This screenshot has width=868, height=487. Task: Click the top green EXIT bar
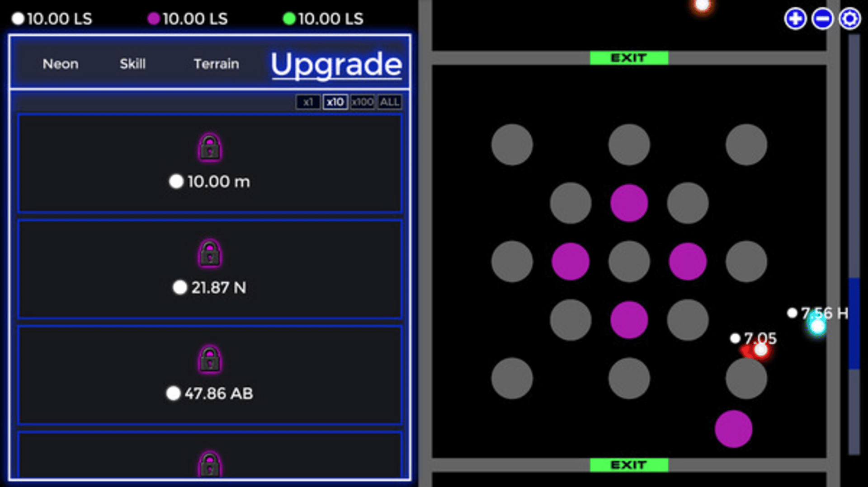point(628,58)
